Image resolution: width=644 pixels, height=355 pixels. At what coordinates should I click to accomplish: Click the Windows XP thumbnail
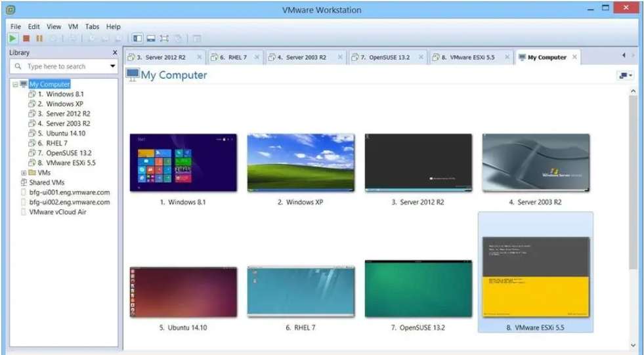[x=301, y=163]
